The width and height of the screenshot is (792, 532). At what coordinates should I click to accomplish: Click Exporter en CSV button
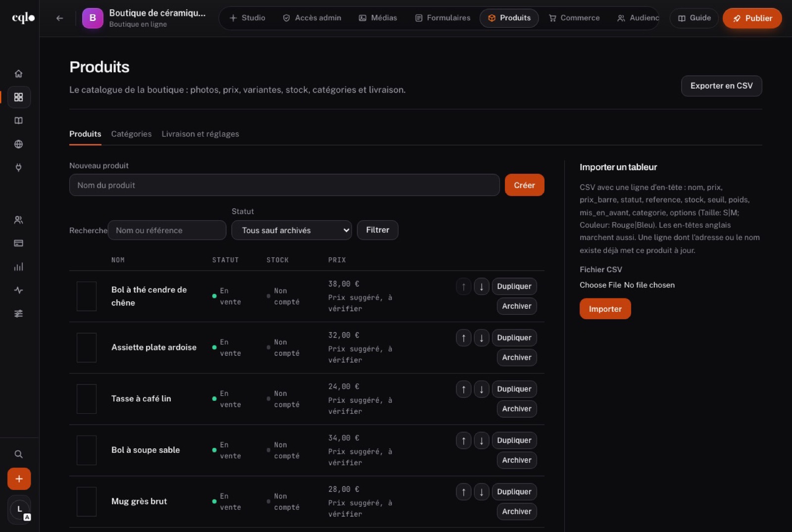721,86
